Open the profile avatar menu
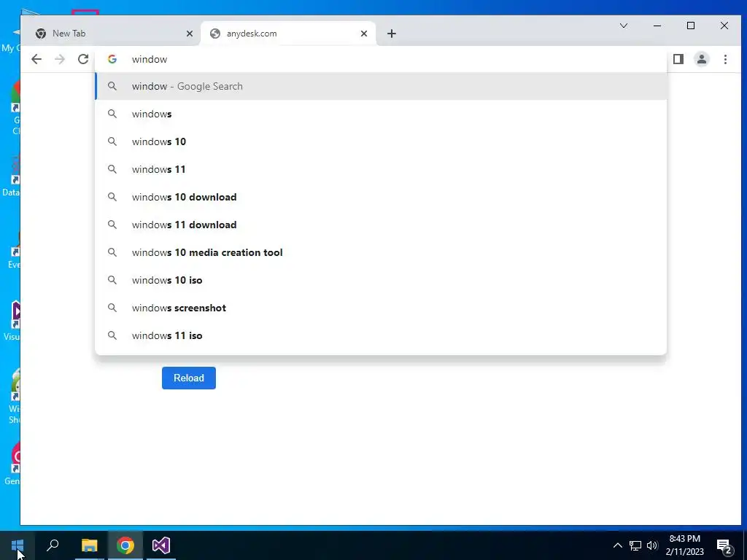747x560 pixels. click(x=702, y=59)
